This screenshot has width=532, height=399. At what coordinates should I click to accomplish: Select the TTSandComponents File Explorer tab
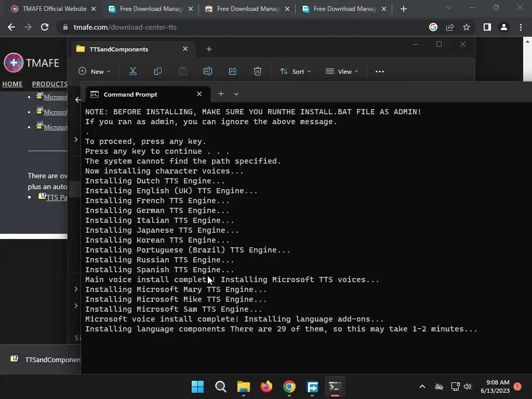[133, 49]
